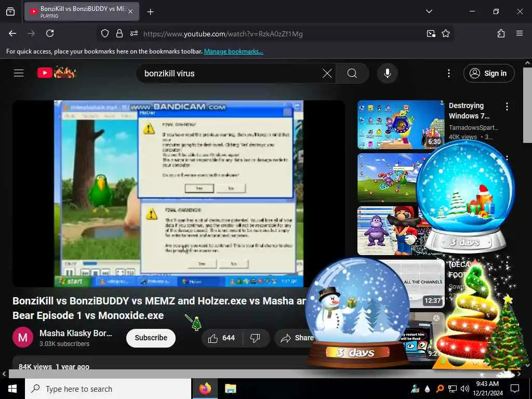The image size is (532, 399).
Task: Bookmark this page with the star
Action: pyautogui.click(x=445, y=34)
